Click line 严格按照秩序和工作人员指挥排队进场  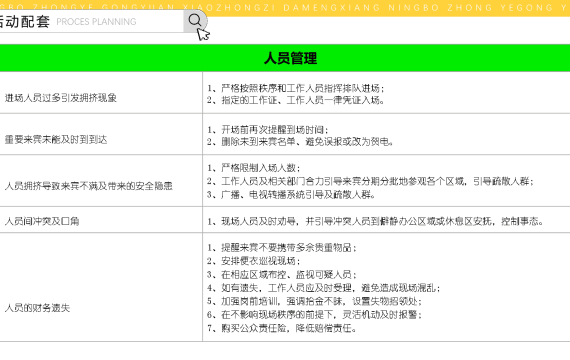coord(296,88)
